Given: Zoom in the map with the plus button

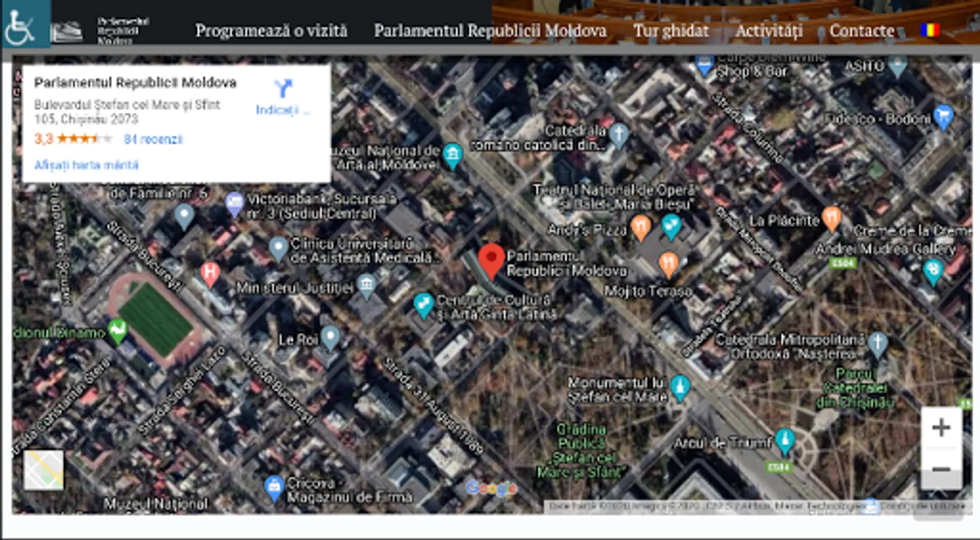Looking at the screenshot, I should coord(941,427).
